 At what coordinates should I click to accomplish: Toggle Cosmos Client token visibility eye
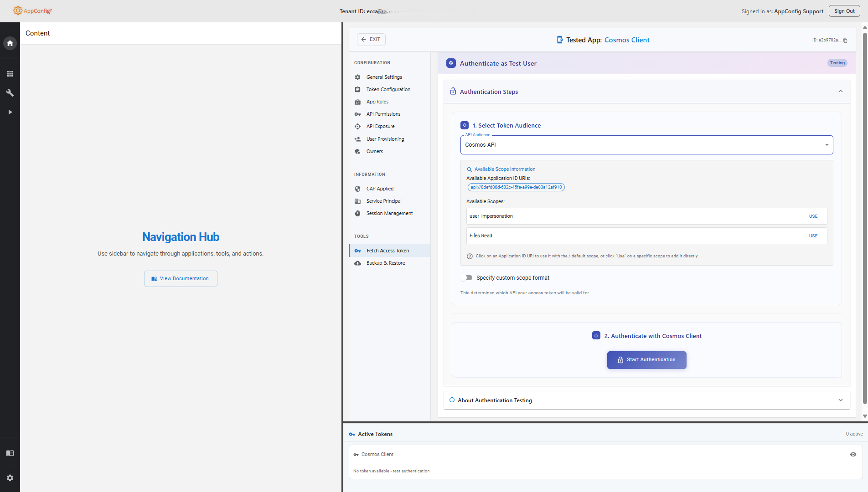tap(853, 455)
